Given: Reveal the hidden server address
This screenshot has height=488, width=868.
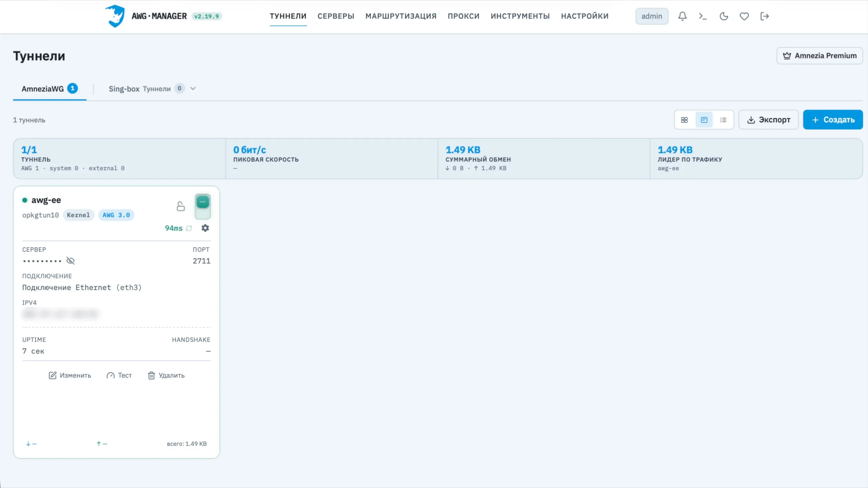Looking at the screenshot, I should click(x=70, y=261).
